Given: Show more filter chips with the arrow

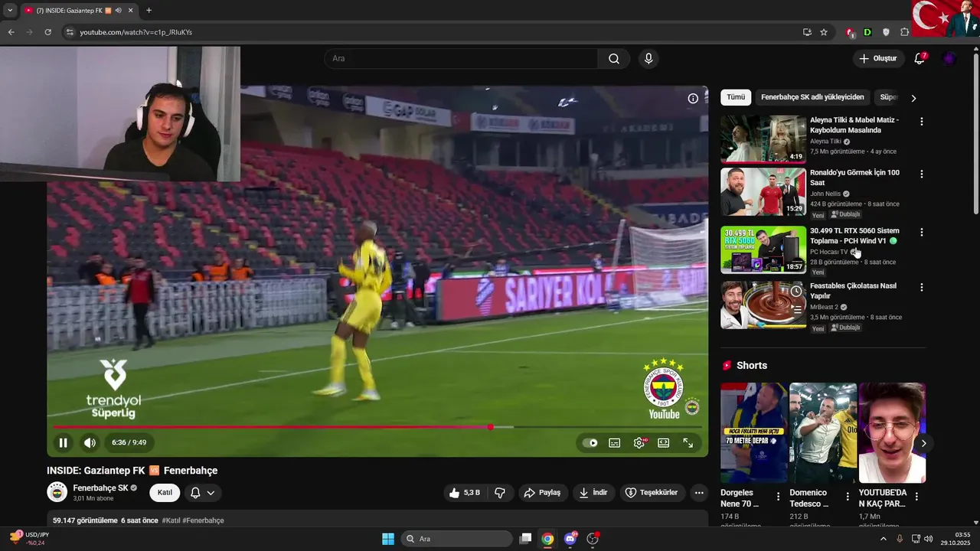Looking at the screenshot, I should tap(913, 98).
